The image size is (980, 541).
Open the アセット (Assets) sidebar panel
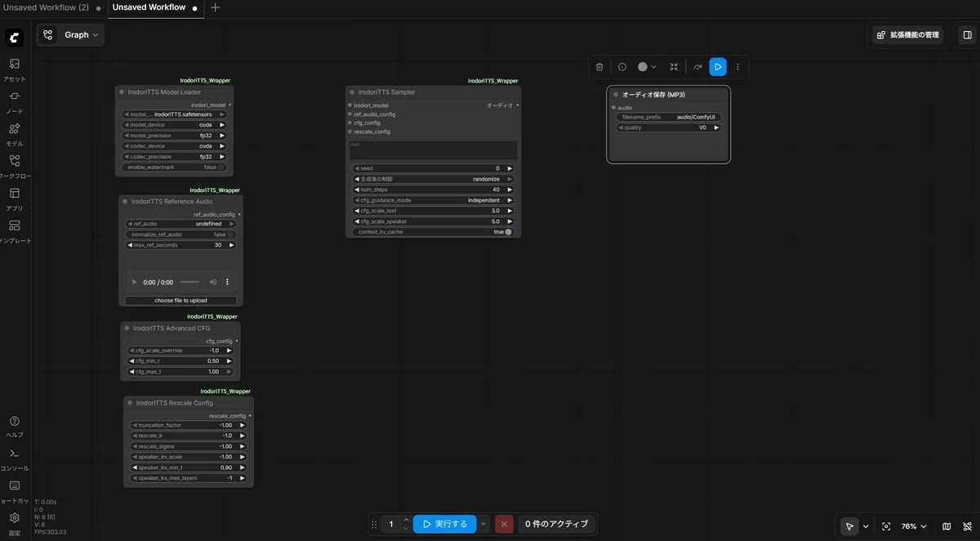click(15, 69)
